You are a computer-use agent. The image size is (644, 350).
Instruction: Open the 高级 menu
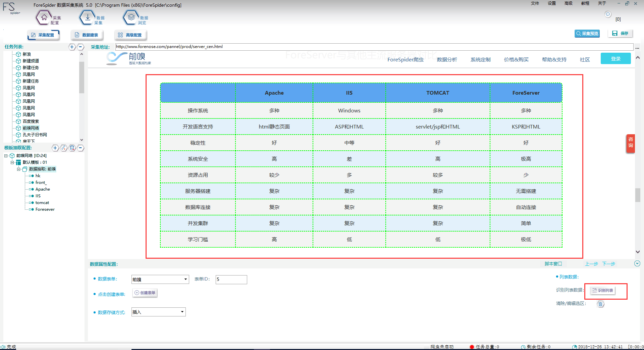[569, 3]
